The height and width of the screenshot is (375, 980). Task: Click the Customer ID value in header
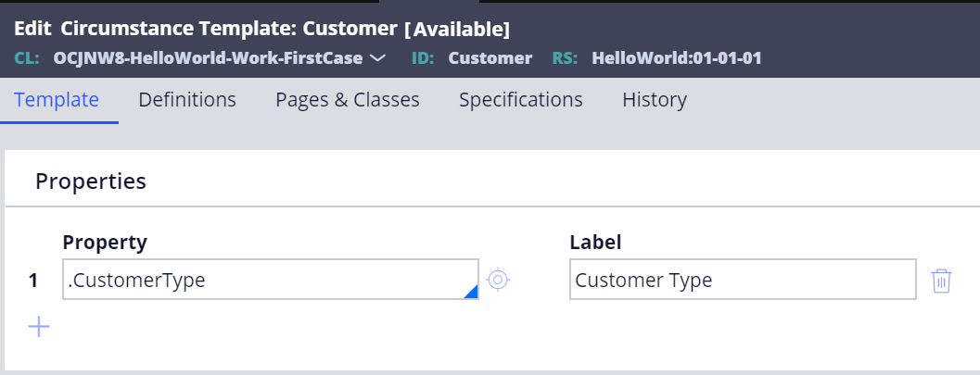pos(490,58)
